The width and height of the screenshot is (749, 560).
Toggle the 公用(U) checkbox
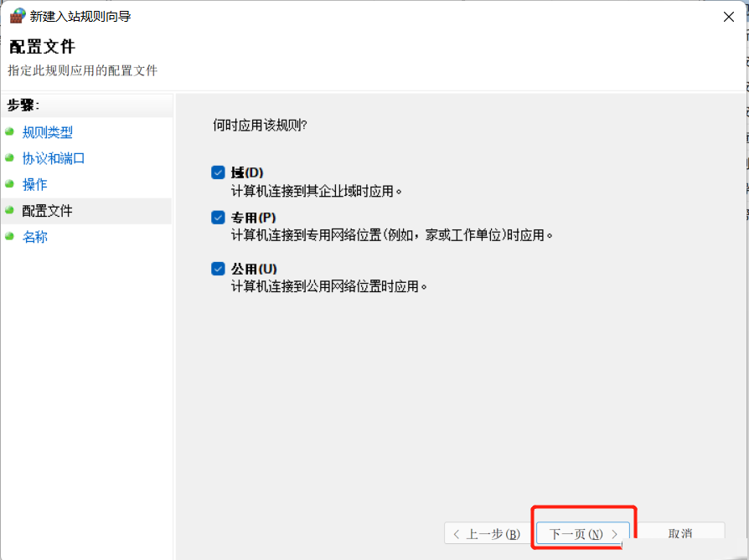218,269
